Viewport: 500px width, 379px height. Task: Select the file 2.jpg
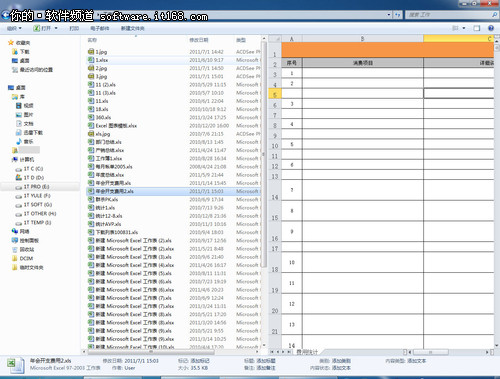tap(97, 68)
